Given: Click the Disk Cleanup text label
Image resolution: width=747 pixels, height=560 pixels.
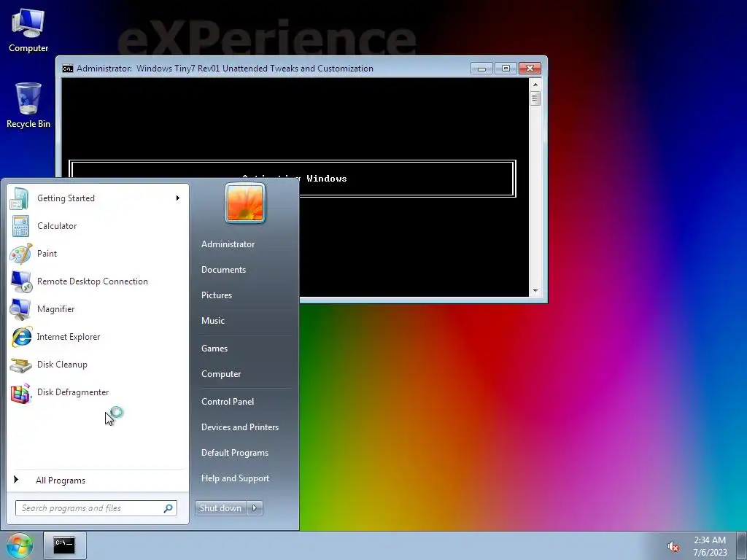Looking at the screenshot, I should tap(63, 365).
